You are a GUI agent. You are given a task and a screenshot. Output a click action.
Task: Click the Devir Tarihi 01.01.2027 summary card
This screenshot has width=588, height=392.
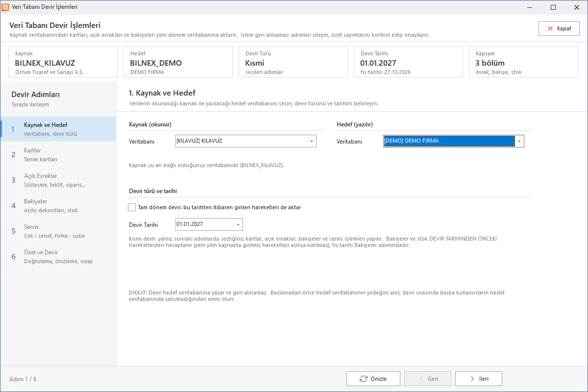pos(408,62)
